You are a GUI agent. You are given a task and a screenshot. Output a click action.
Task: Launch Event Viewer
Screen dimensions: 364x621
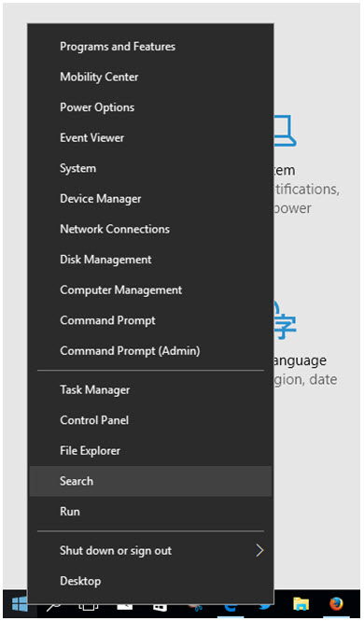(x=150, y=138)
